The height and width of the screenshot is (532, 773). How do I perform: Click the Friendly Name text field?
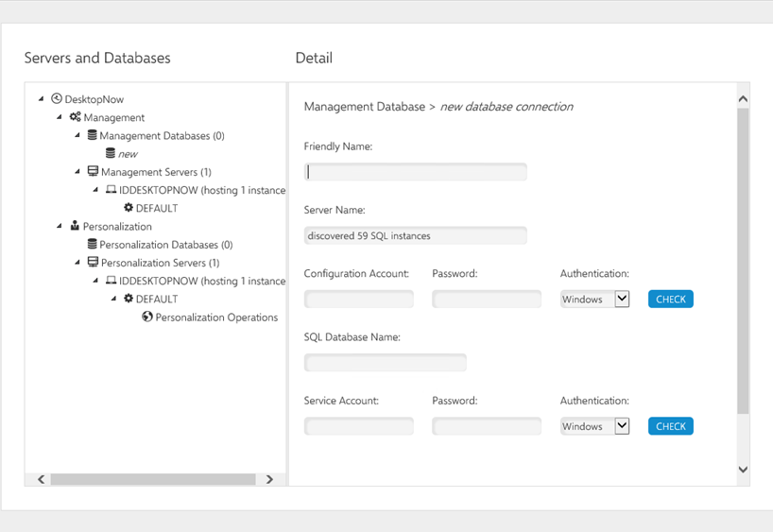pos(416,172)
